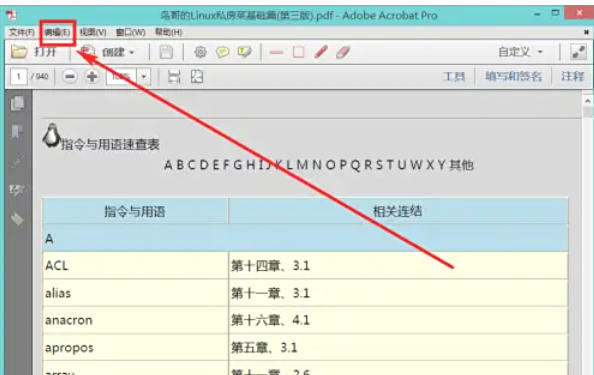Screen dimensions: 594x375
Task: Click the ACL table cell
Action: coord(135,266)
